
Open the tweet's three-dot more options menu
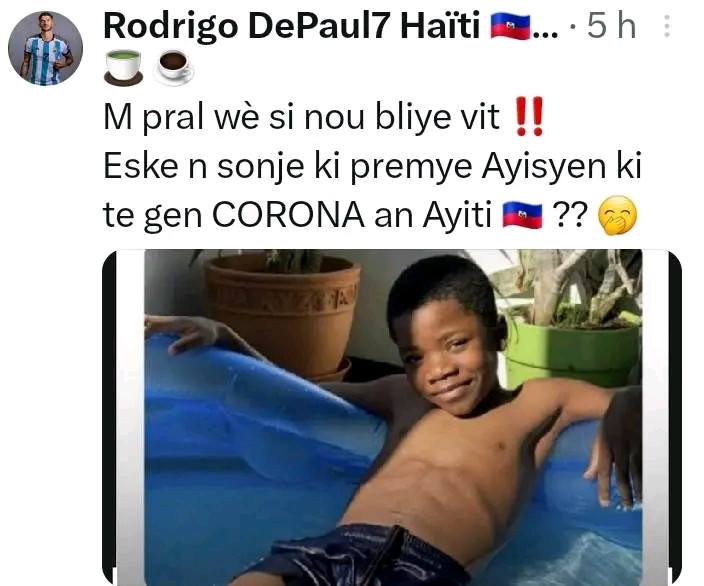[x=667, y=26]
